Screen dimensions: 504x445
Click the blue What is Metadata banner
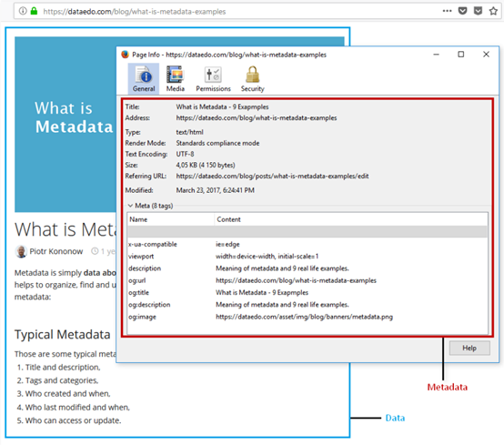pyautogui.click(x=66, y=124)
